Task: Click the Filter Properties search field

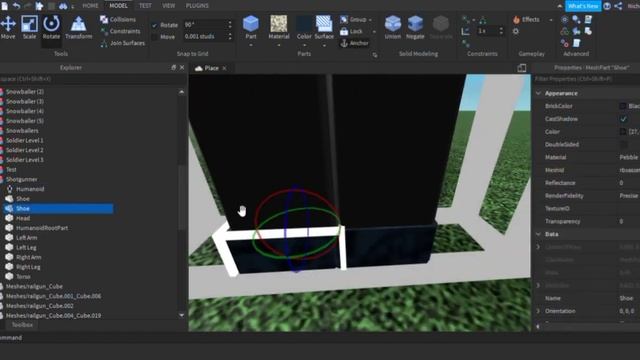Action: (x=587, y=79)
